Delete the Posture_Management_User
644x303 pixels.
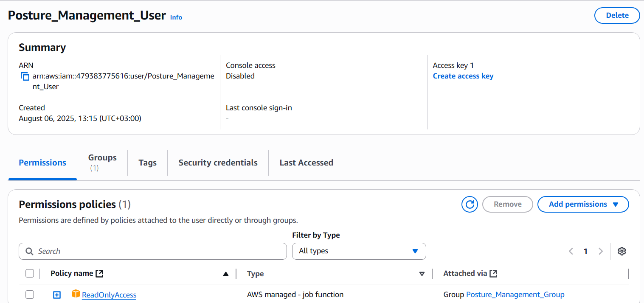[x=617, y=15]
